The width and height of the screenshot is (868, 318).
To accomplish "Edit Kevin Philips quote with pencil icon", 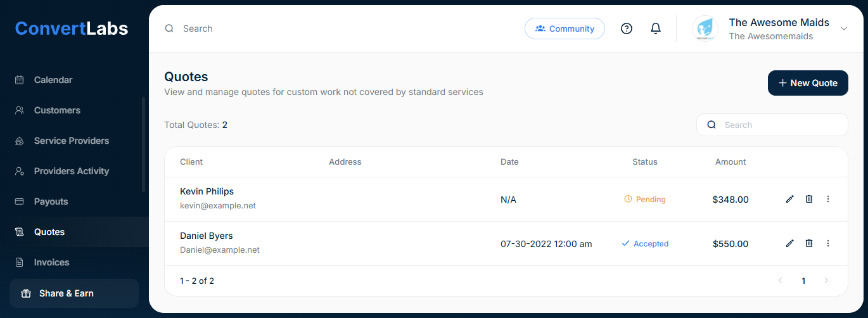I will click(789, 199).
